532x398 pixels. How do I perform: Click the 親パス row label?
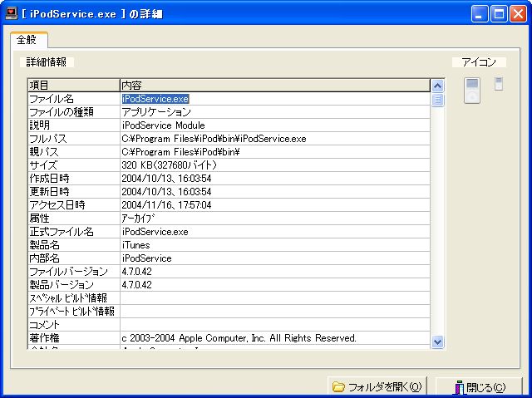[x=44, y=152]
